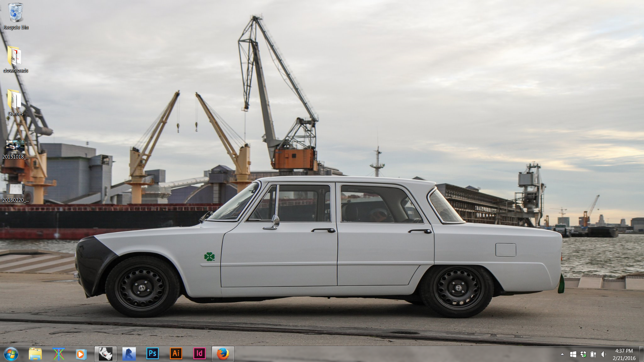Launch Adobe InDesign from the taskbar
644x362 pixels.
pyautogui.click(x=200, y=354)
